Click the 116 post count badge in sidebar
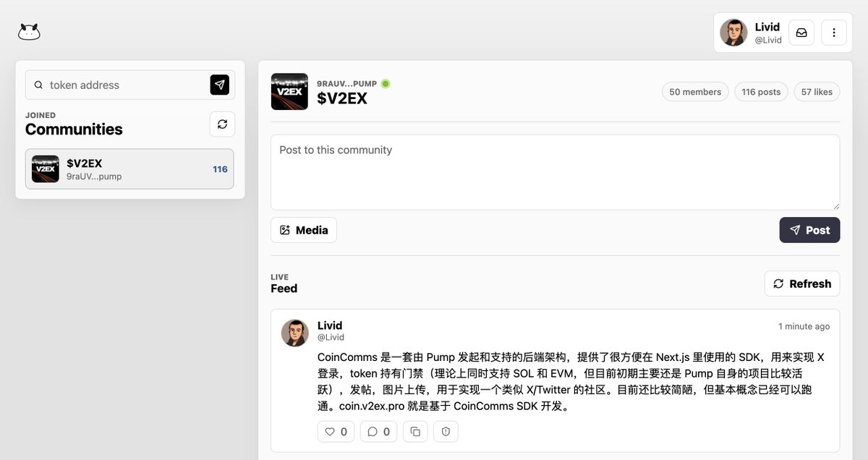 pos(220,169)
